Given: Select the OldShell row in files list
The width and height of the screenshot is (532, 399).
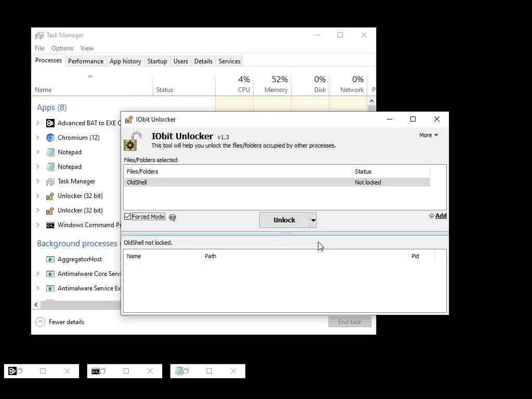Looking at the screenshot, I should point(277,182).
